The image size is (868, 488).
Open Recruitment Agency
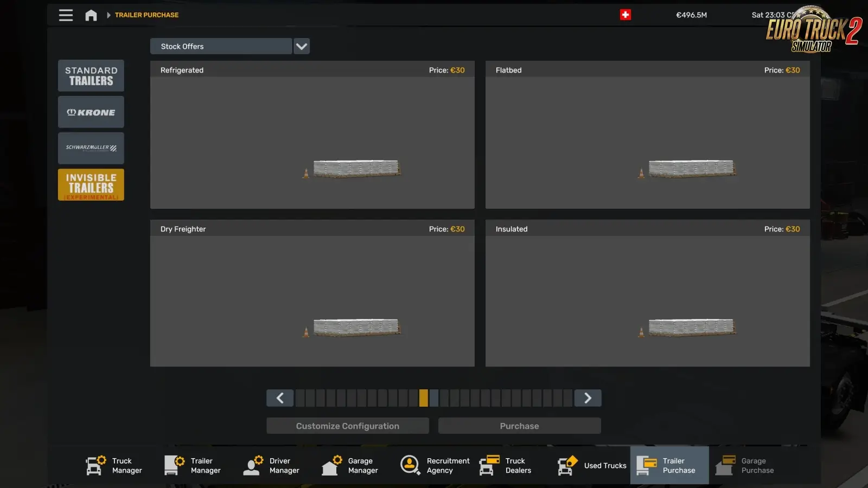click(435, 466)
